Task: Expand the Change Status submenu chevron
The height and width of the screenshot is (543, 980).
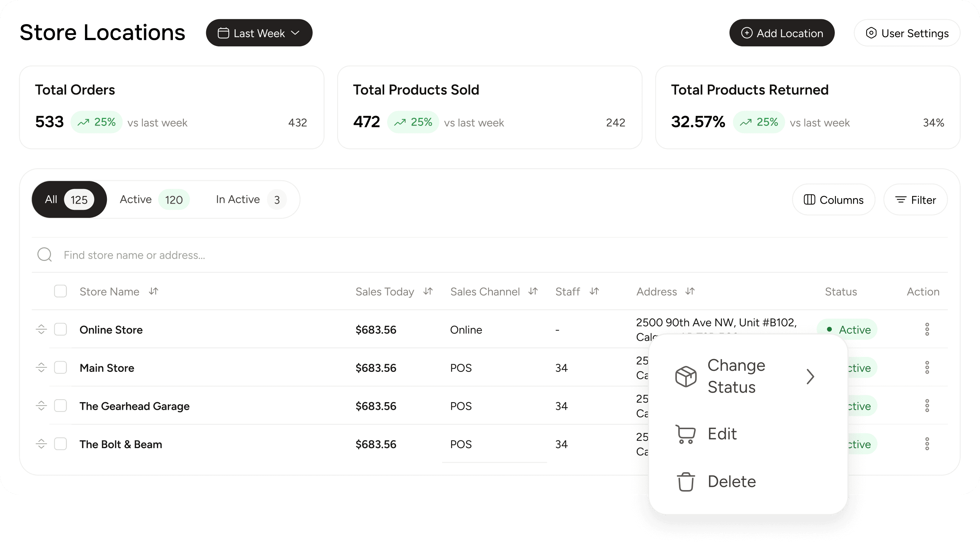Action: (810, 377)
